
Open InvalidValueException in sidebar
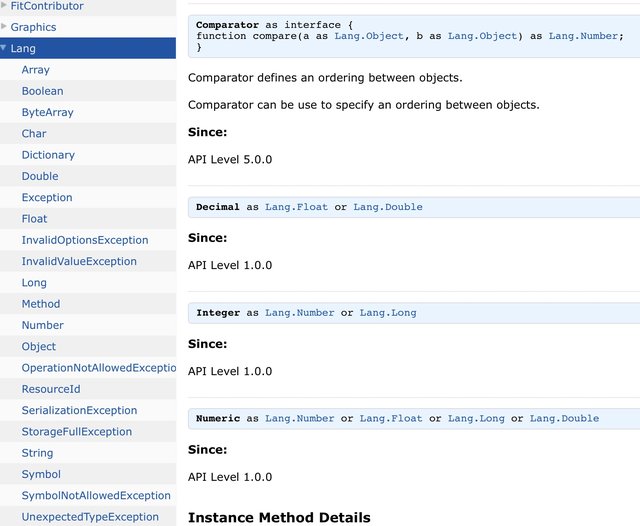(79, 261)
